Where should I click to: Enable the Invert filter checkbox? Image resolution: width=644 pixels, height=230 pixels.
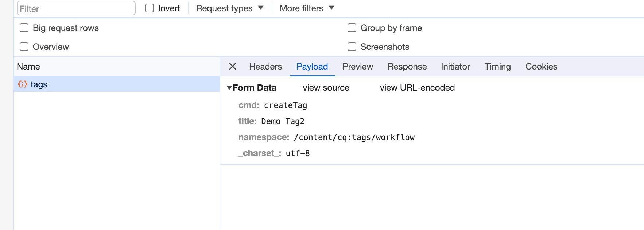[x=150, y=8]
